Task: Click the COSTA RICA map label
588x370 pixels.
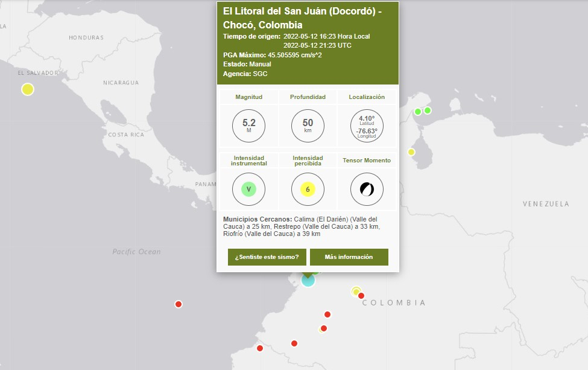Action: 126,135
